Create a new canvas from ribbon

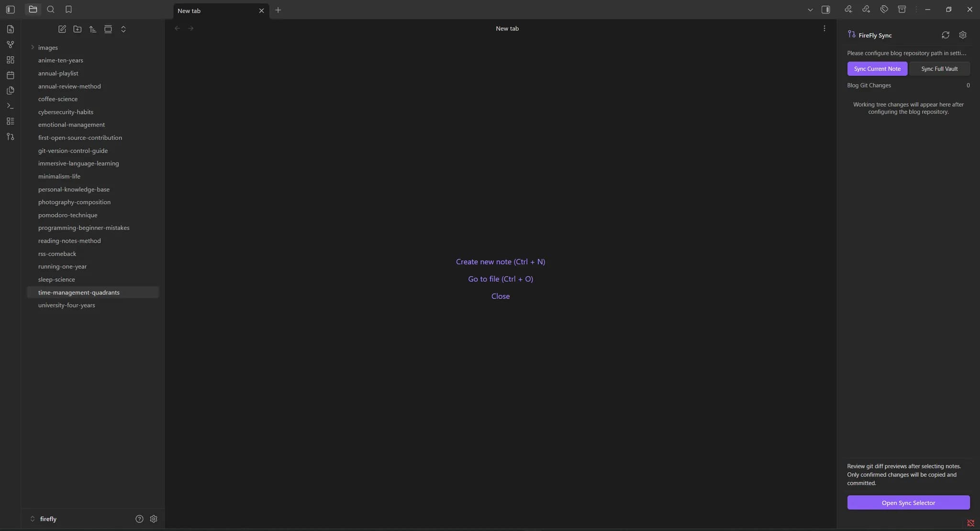pos(10,60)
